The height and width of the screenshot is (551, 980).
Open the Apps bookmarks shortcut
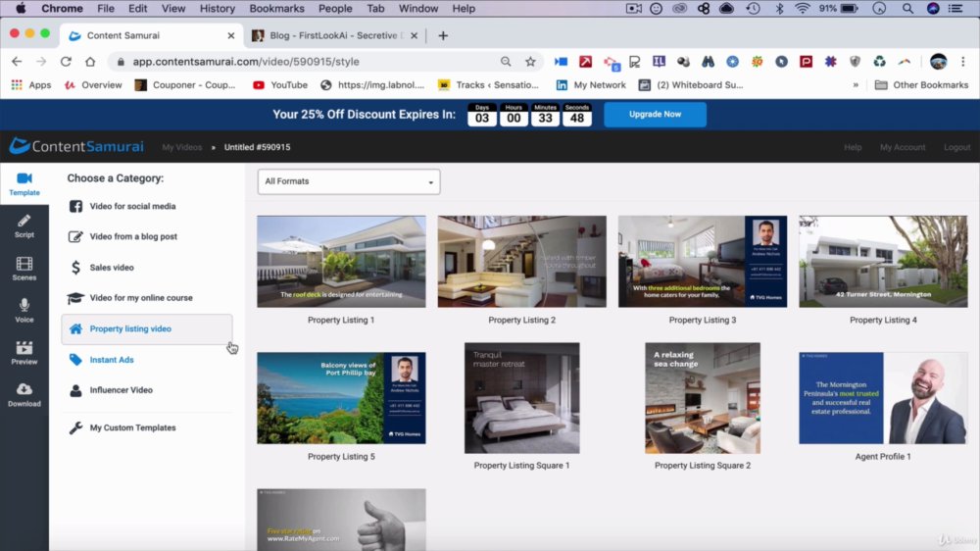click(x=31, y=85)
